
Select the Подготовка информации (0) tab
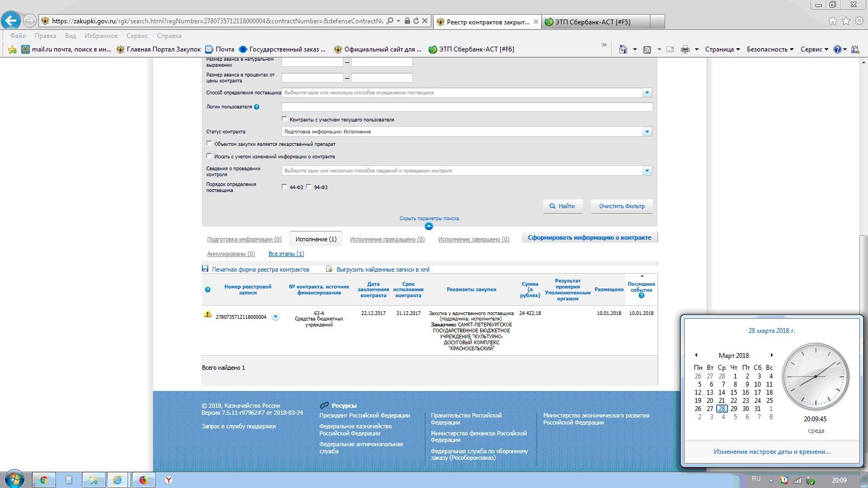pyautogui.click(x=244, y=239)
